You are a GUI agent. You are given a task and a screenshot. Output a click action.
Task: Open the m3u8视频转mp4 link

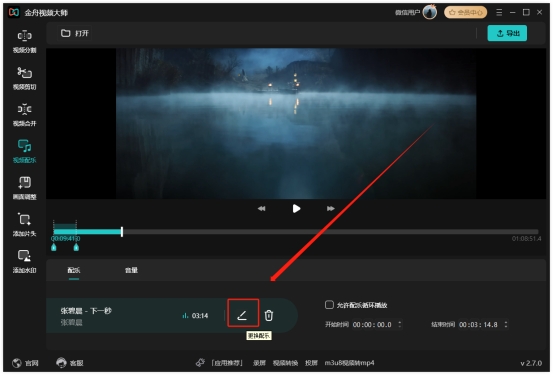(x=350, y=363)
